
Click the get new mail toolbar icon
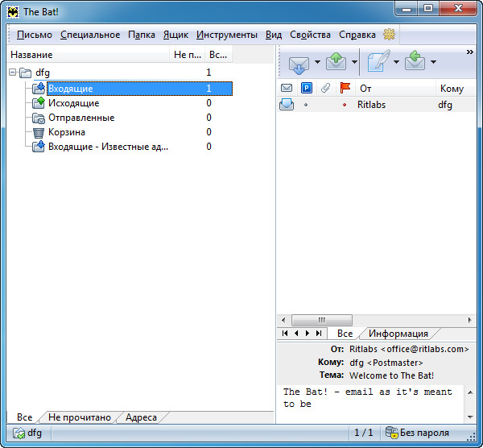click(x=297, y=63)
